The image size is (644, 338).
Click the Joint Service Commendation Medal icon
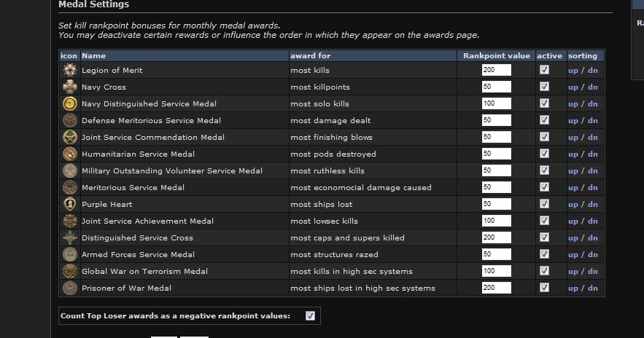pos(69,137)
